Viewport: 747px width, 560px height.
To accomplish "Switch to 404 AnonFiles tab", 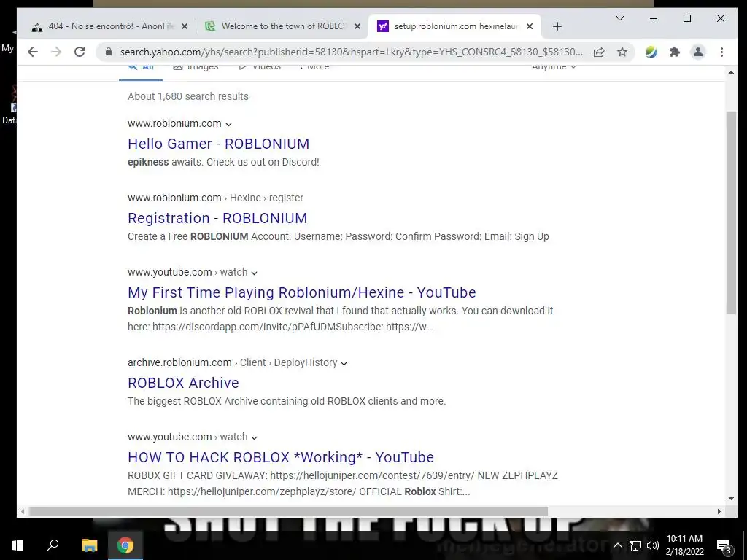I will (x=109, y=26).
